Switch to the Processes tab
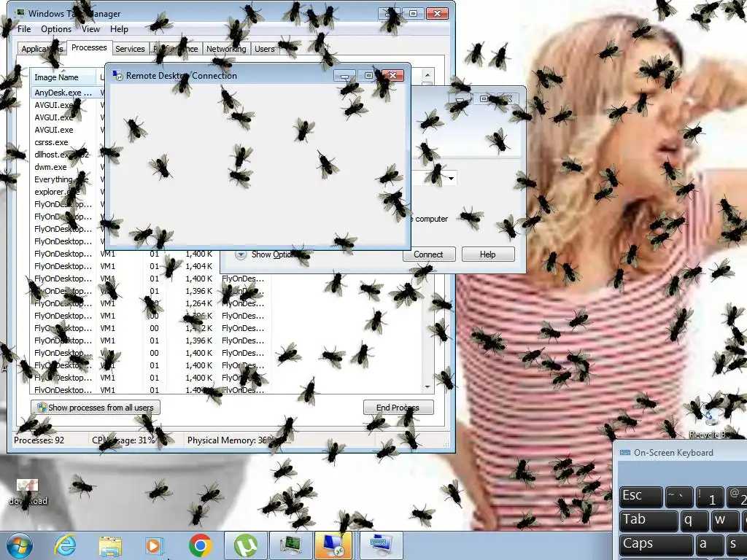This screenshot has height=560, width=747. pos(89,47)
